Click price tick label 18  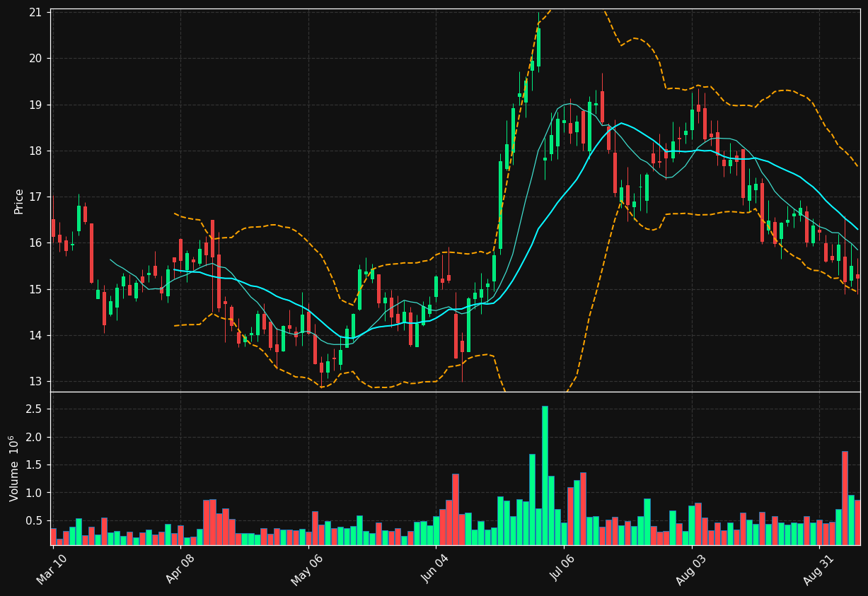click(35, 151)
